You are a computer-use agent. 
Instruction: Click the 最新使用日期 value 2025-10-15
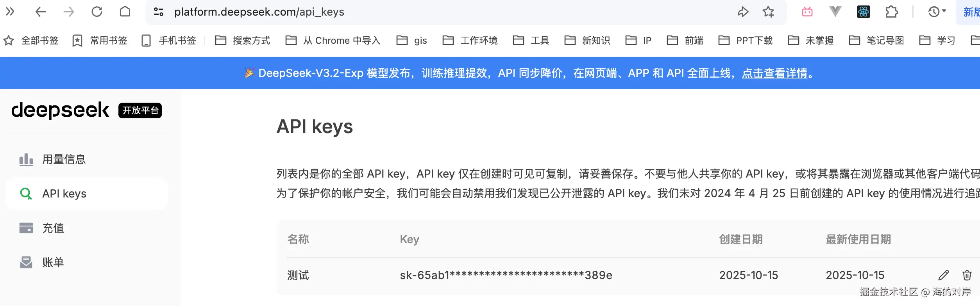[x=855, y=275]
